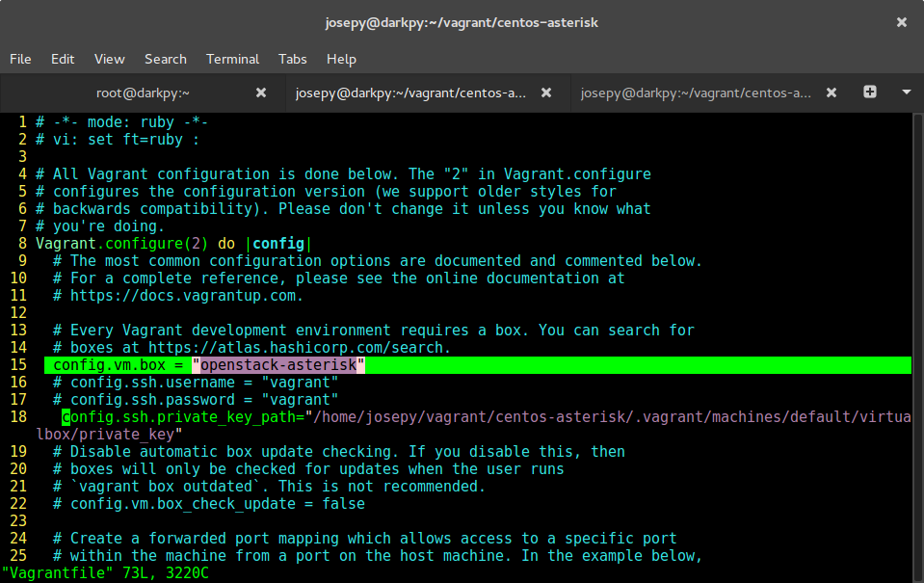Expand the tab list dropdown arrow
Viewport: 924px width, 583px height.
coord(907,92)
